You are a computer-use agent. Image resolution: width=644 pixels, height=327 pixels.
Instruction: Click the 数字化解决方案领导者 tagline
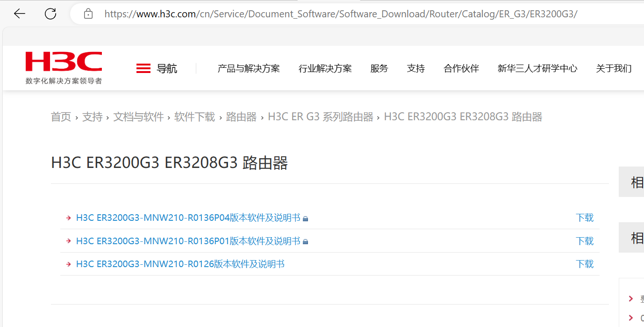point(64,81)
